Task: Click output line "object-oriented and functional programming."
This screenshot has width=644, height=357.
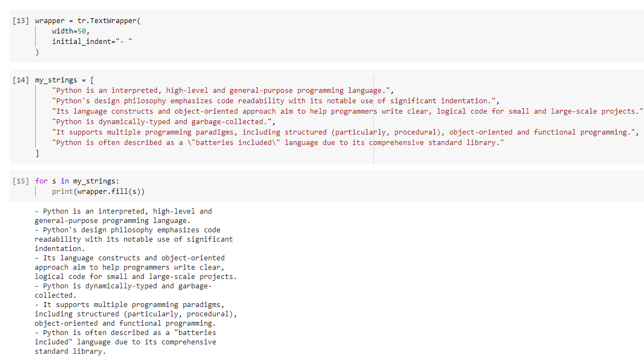Action: point(125,323)
